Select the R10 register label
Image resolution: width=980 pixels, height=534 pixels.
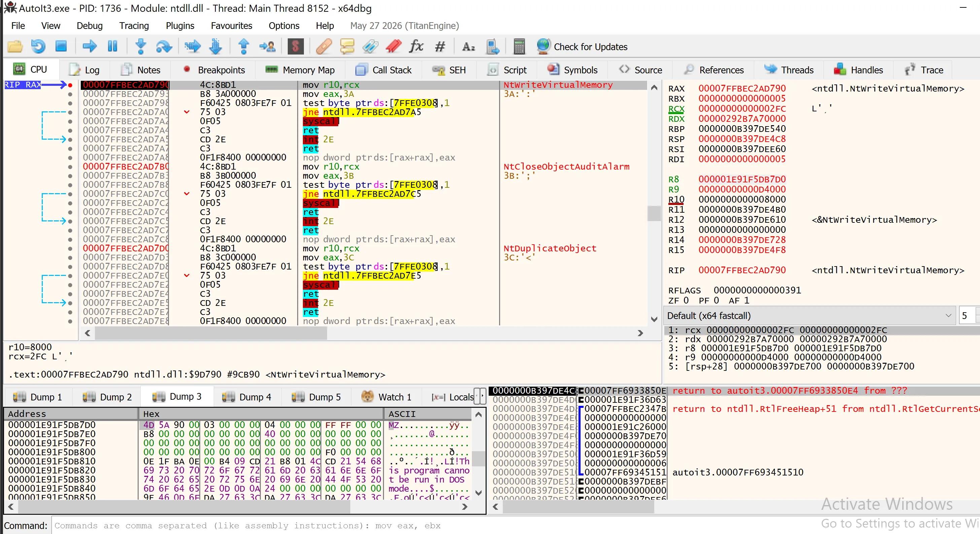tap(676, 200)
